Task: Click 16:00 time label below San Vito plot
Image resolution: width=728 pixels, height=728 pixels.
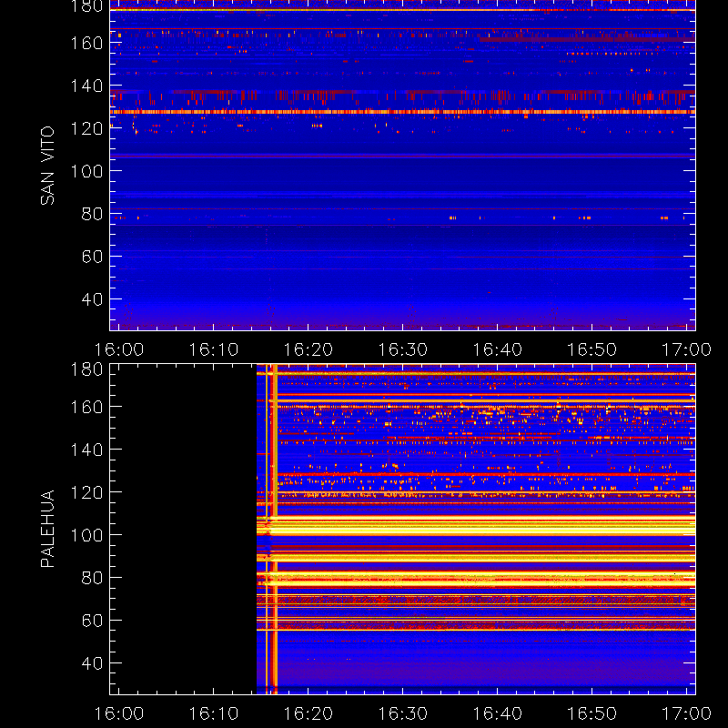Action: tap(119, 349)
